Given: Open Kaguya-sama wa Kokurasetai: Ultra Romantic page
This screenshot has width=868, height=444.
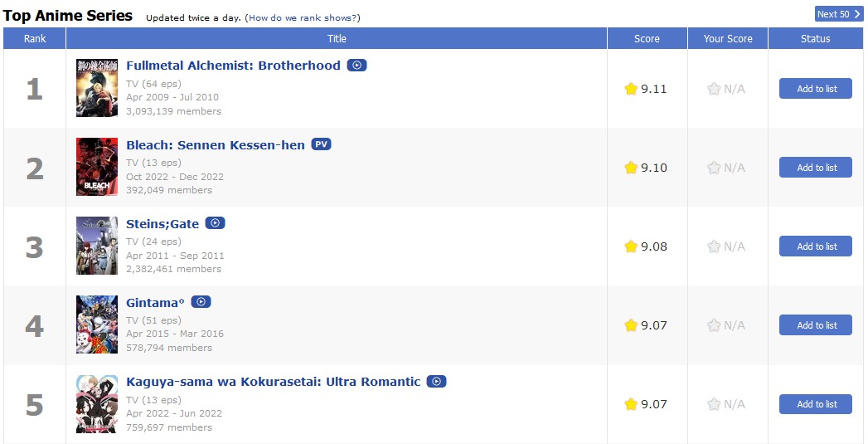Looking at the screenshot, I should (x=273, y=382).
